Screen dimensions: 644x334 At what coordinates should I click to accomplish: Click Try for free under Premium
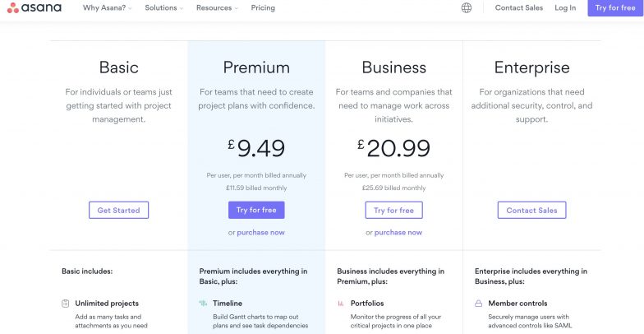coord(256,211)
